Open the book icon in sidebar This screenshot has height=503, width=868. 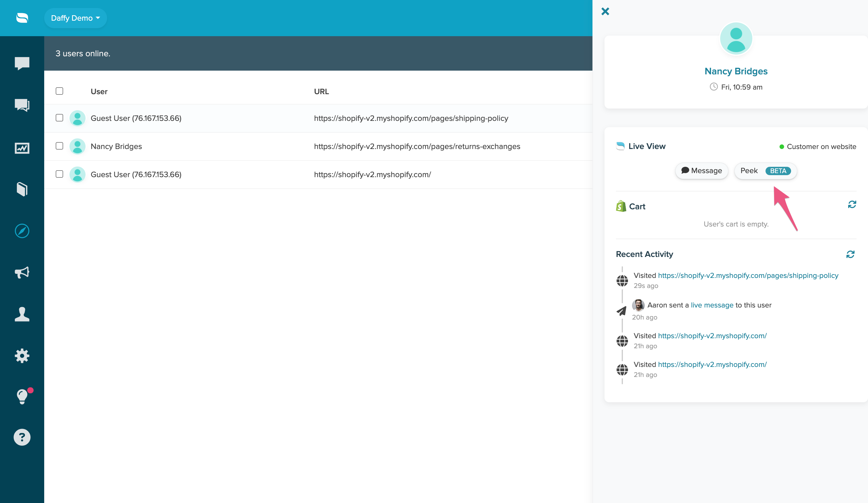coord(22,189)
